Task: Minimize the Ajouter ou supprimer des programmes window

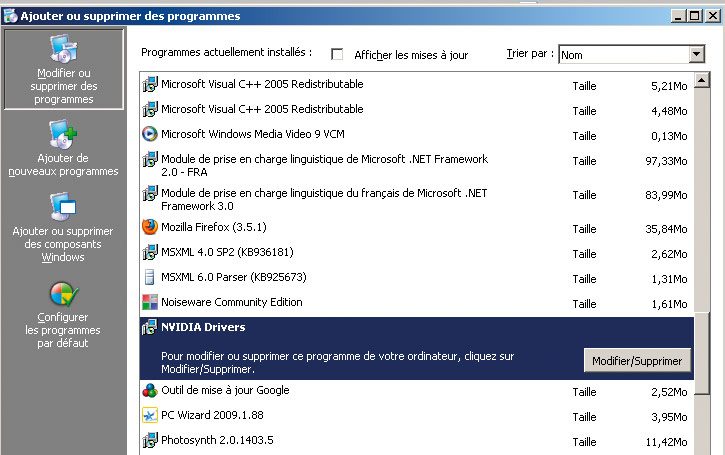Action: [678, 16]
